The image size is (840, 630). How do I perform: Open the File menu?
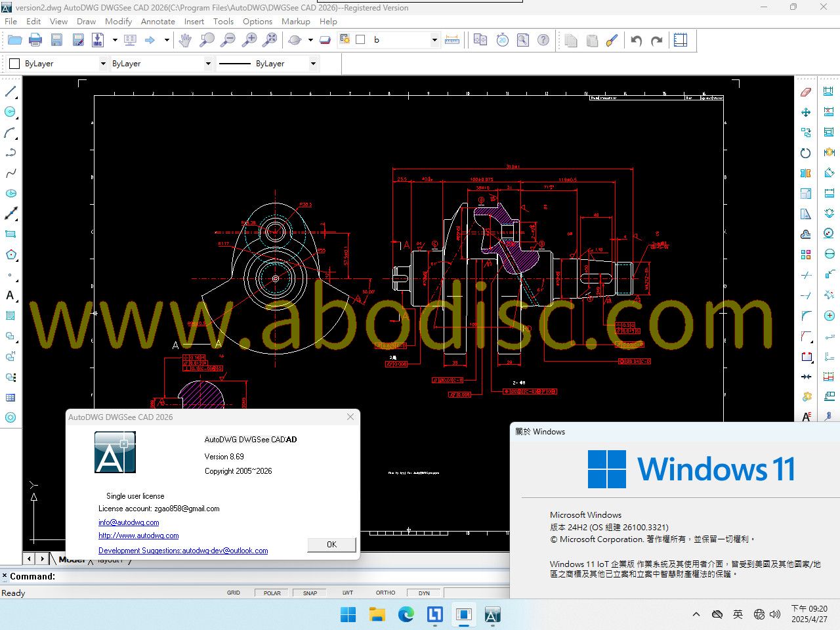pos(11,21)
